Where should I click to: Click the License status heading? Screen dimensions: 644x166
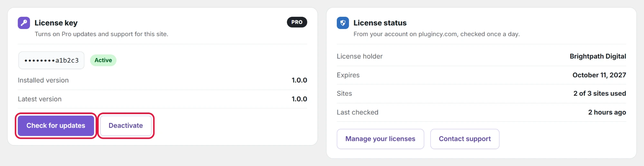coord(380,23)
